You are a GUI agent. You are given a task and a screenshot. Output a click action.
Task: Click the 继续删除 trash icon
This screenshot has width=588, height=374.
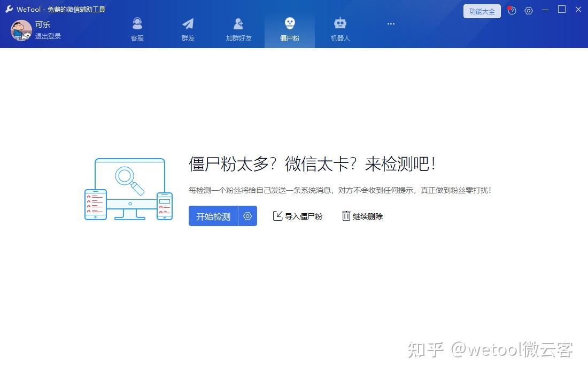346,216
